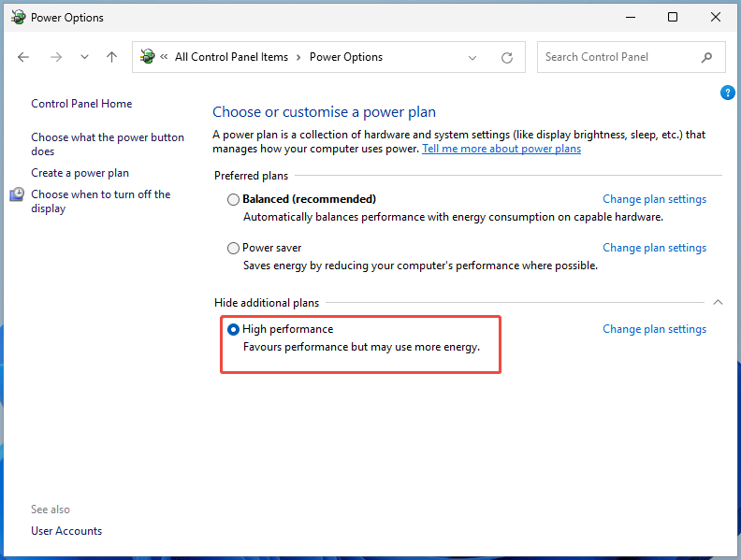Click the Search magnifier icon
Viewport: 741px width, 560px height.
[x=706, y=57]
